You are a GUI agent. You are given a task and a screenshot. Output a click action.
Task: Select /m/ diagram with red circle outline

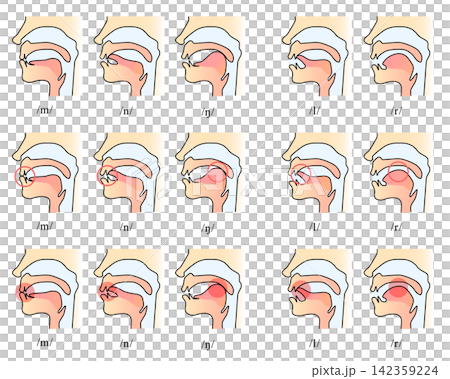click(x=47, y=173)
